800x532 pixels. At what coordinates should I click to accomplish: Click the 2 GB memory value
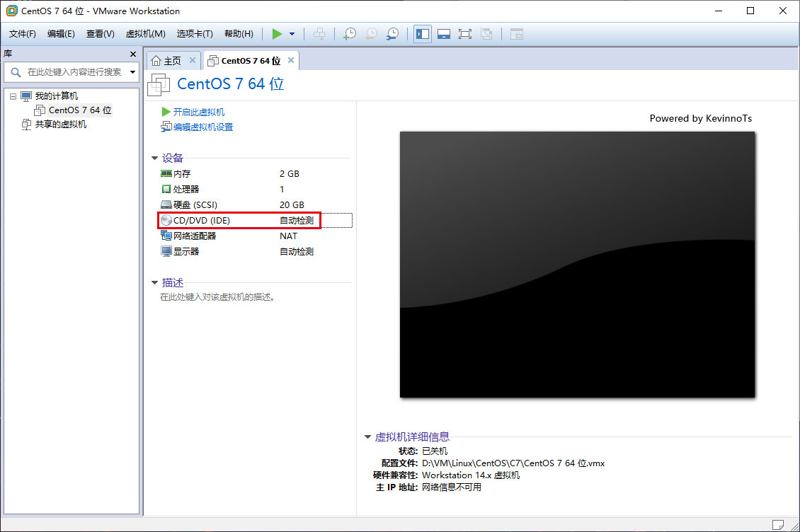click(x=290, y=174)
